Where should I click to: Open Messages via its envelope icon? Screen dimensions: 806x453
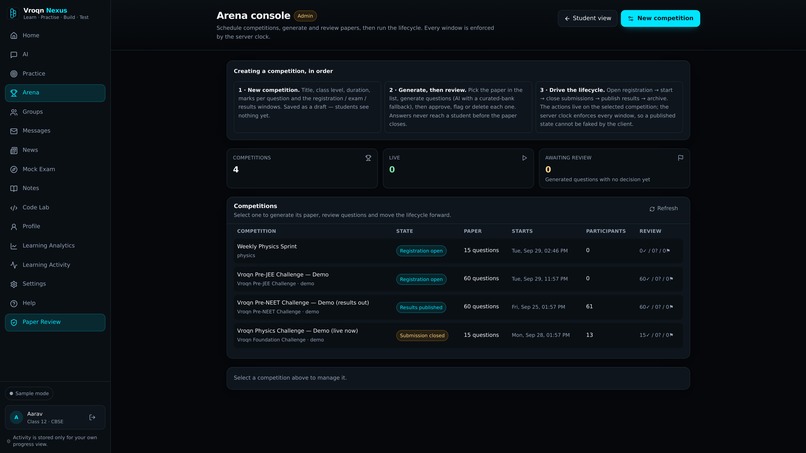pyautogui.click(x=14, y=131)
